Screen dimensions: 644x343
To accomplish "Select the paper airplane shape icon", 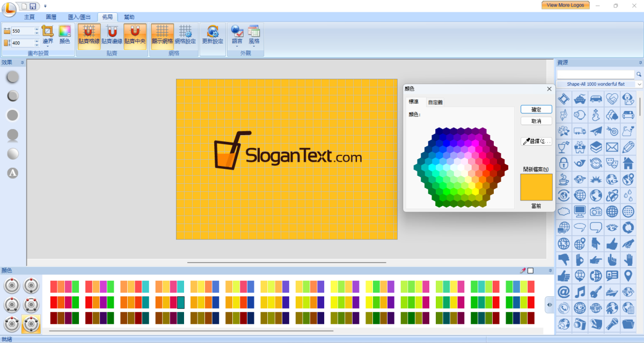I will [596, 131].
